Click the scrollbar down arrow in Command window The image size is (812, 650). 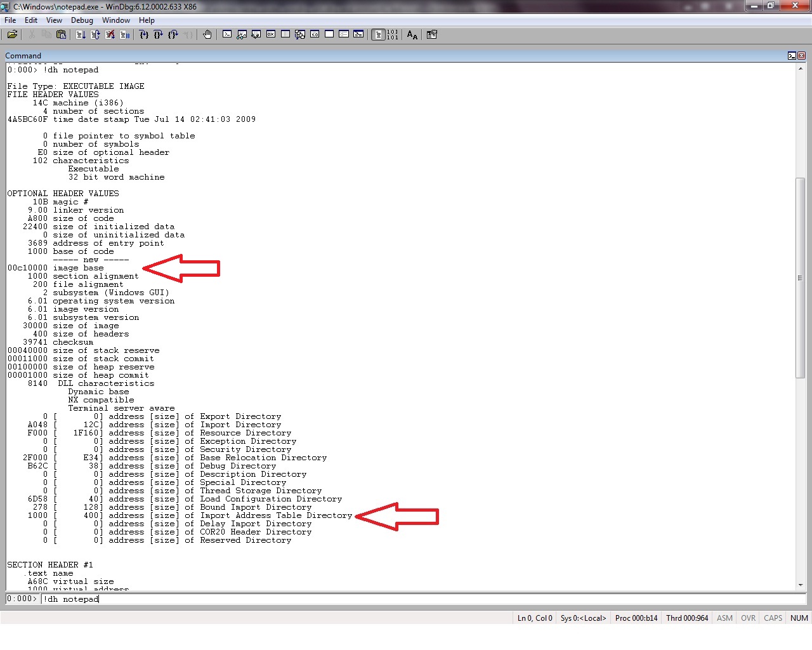(x=800, y=585)
